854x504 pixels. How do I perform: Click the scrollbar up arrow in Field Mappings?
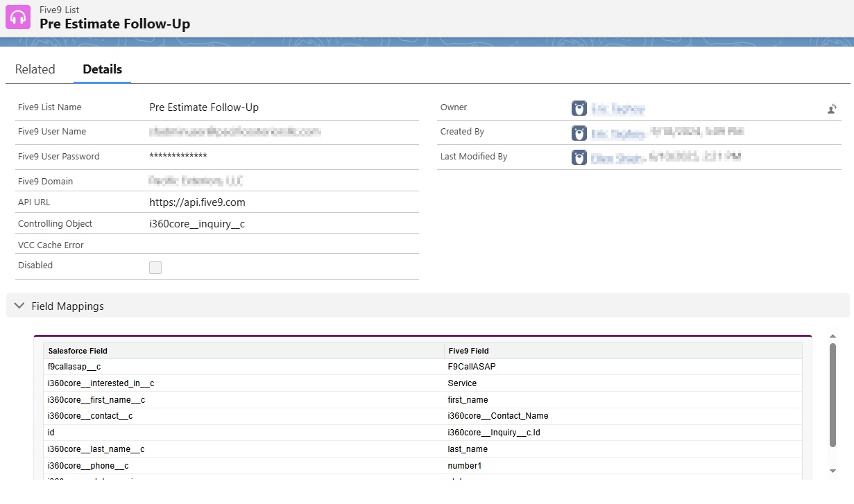pos(832,336)
